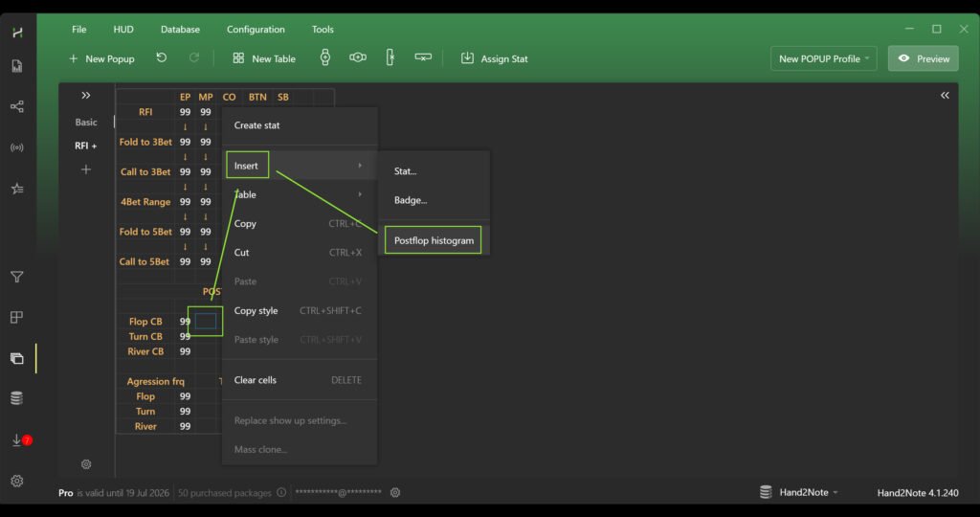
Task: Click the share nodes icon in sidebar
Action: pyautogui.click(x=16, y=106)
